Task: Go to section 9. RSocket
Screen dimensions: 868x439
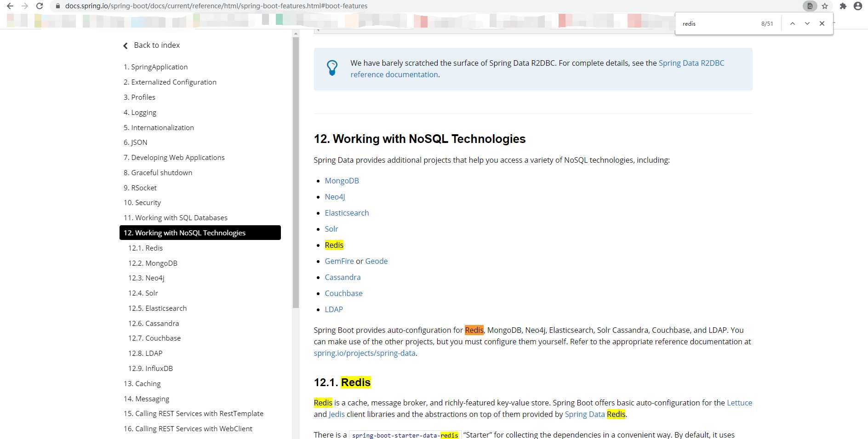Action: pos(140,188)
